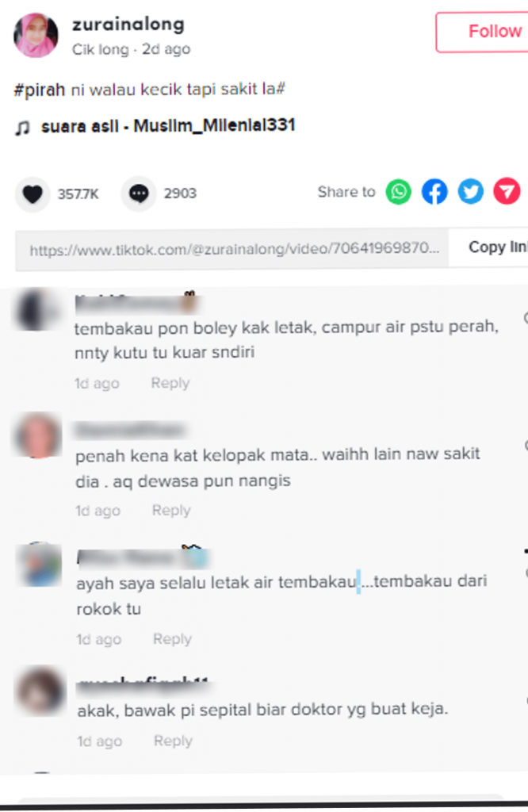Reply to the tembakau pon boley comment

(170, 383)
